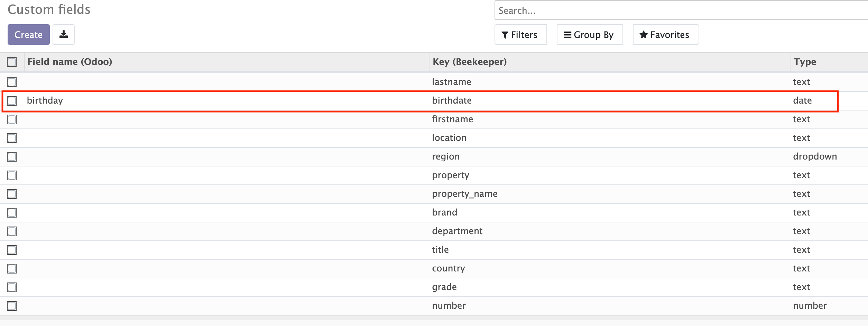Open the Favorites dropdown
The image size is (868, 326).
[666, 35]
